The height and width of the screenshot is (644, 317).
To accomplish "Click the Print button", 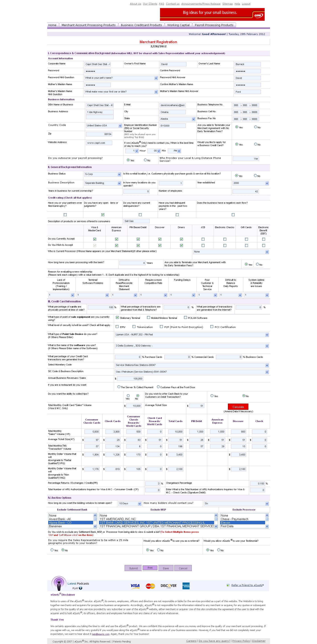I will 150,568.
